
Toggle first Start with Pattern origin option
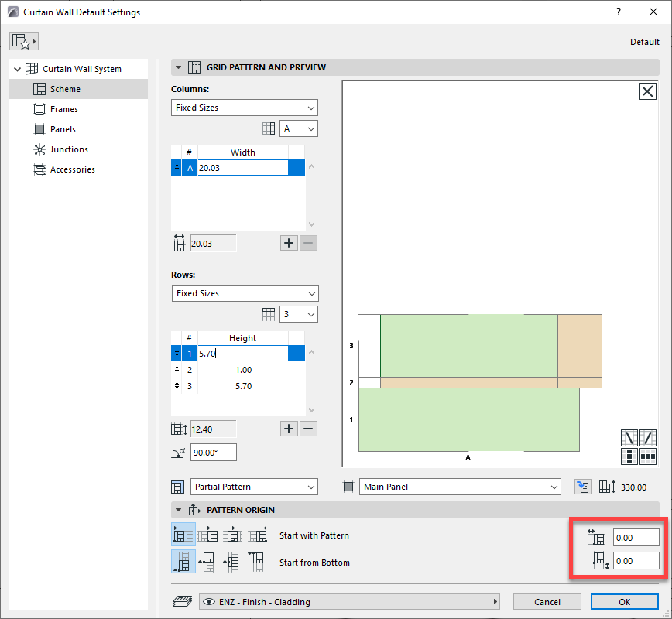[x=183, y=535]
